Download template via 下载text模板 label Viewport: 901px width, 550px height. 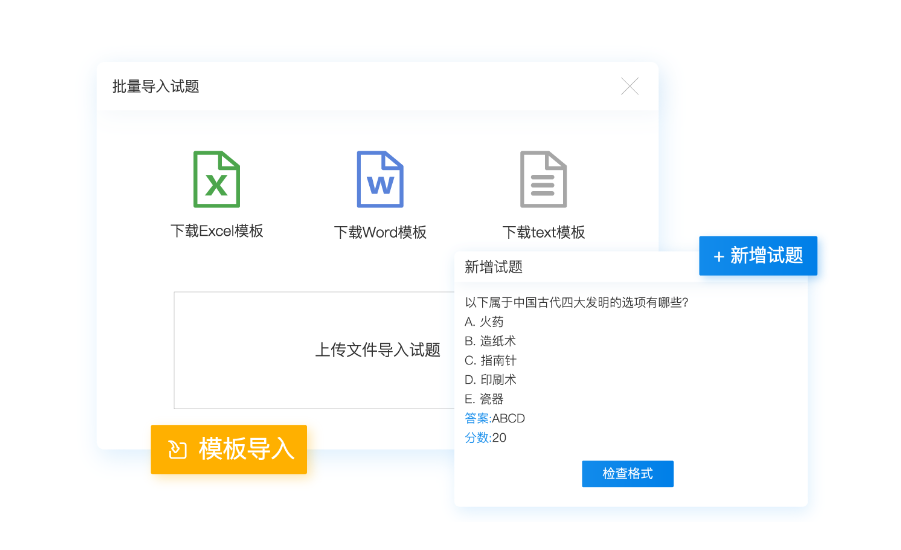(x=543, y=232)
